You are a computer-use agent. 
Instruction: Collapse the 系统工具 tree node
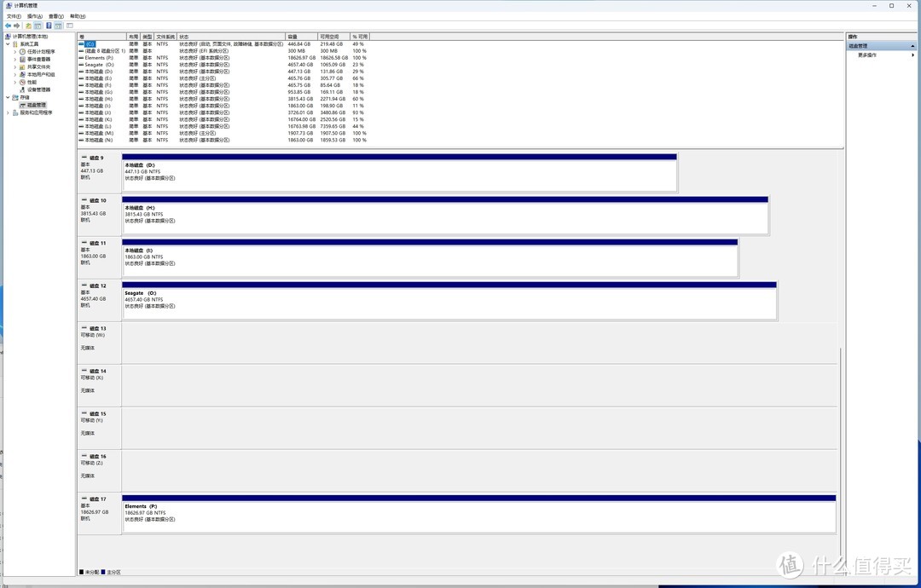9,44
